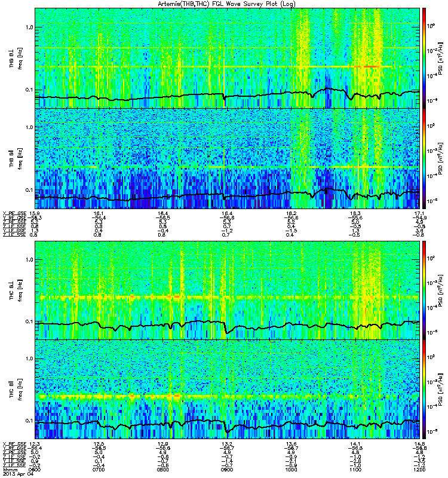
Task: Click the THC X_RE_GSE value '12.5'
Action: coord(99,443)
